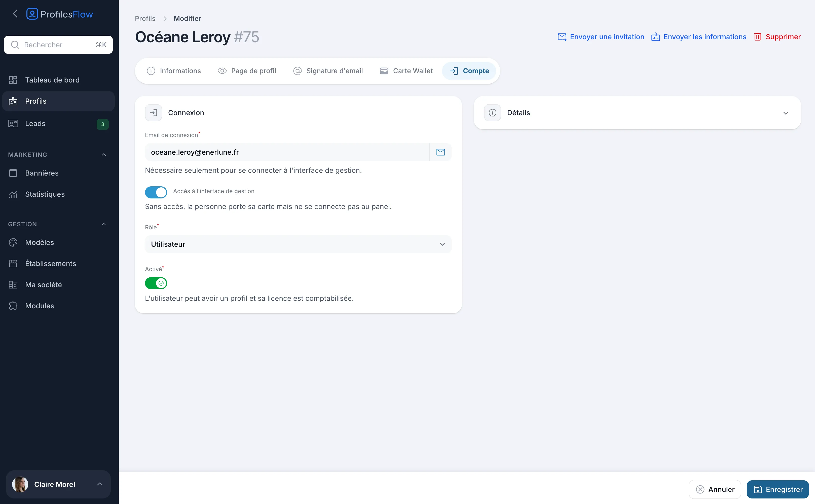Click Envoyer une invitation

pyautogui.click(x=601, y=37)
